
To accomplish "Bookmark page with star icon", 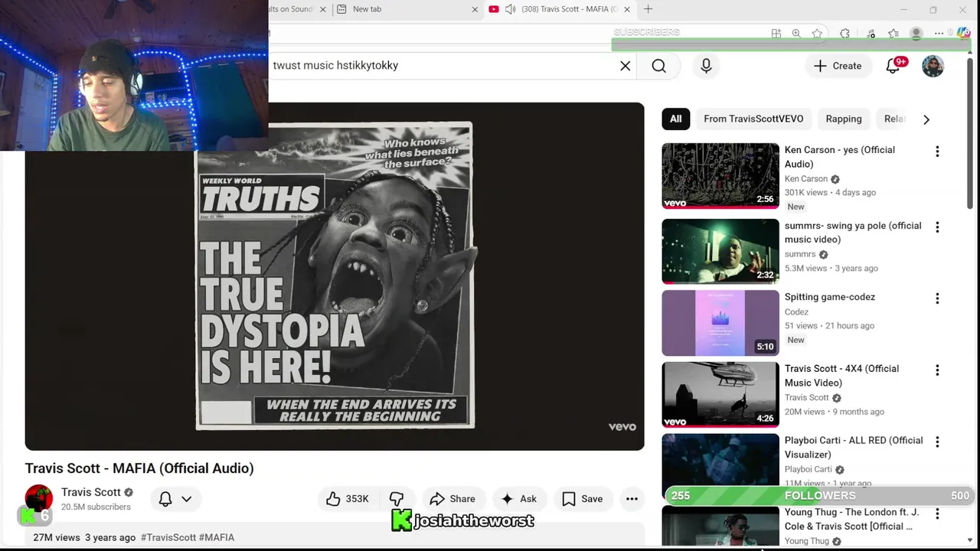I will (x=818, y=33).
